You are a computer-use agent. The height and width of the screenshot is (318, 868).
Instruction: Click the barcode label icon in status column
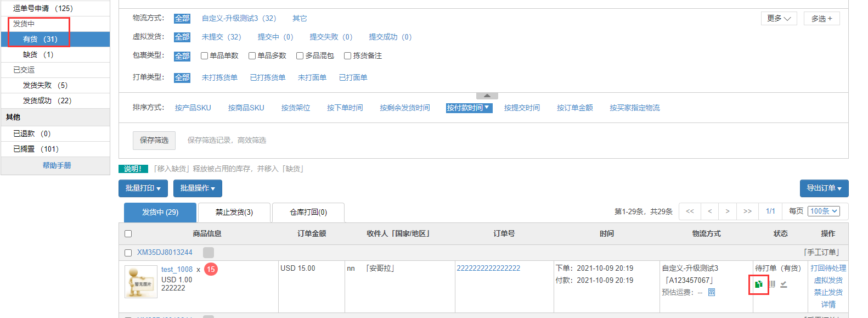pyautogui.click(x=772, y=284)
